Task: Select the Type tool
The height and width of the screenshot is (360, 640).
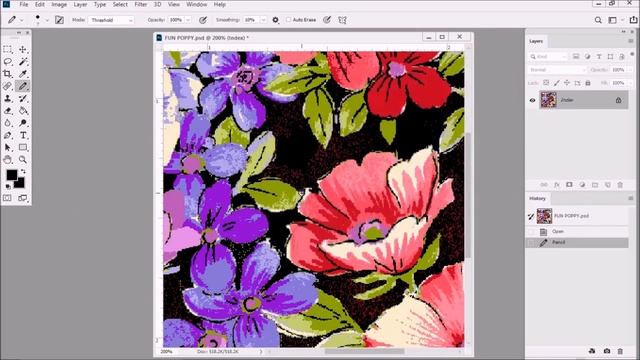Action: point(23,135)
